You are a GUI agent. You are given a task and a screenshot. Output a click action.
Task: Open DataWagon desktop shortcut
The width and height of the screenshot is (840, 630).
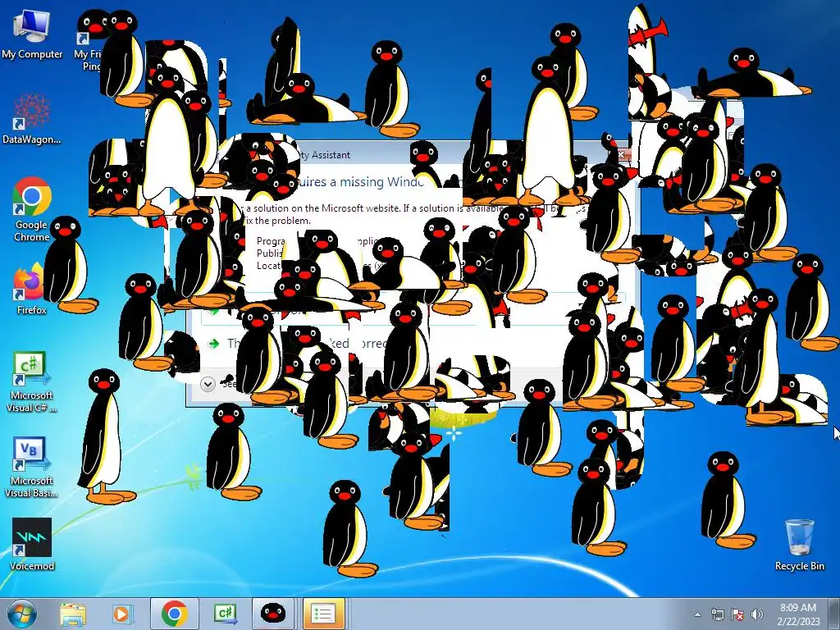click(x=32, y=119)
